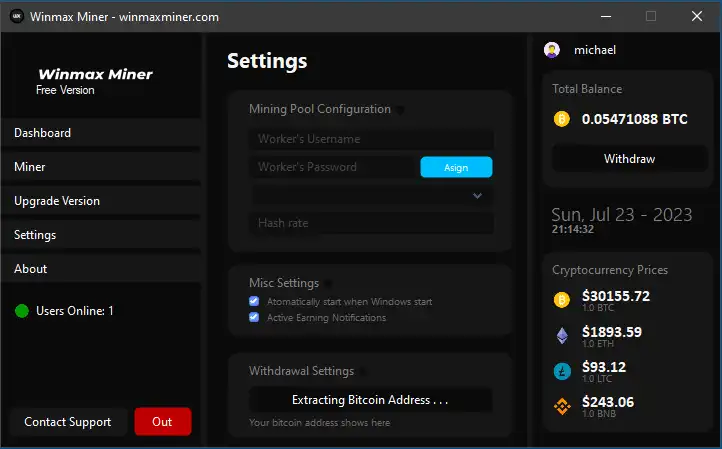Open the About menu item

click(x=101, y=269)
